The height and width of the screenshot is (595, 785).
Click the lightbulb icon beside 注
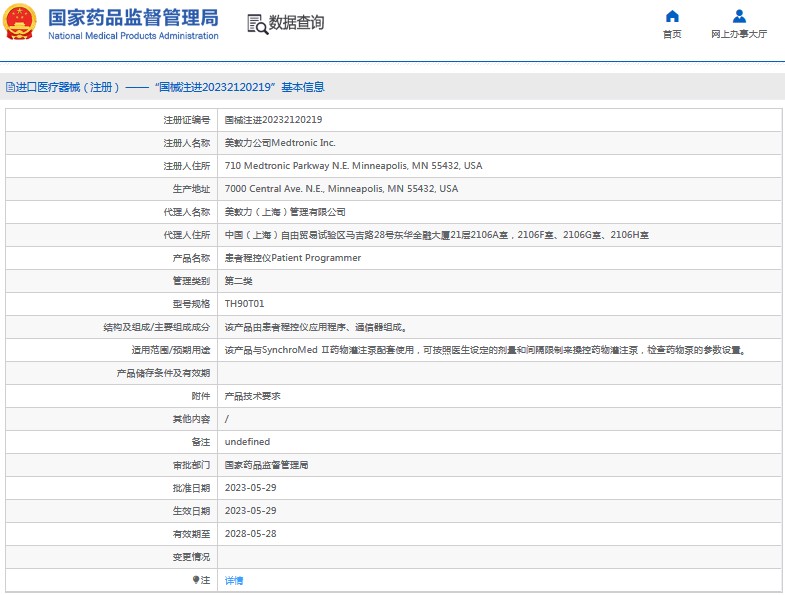click(x=196, y=580)
